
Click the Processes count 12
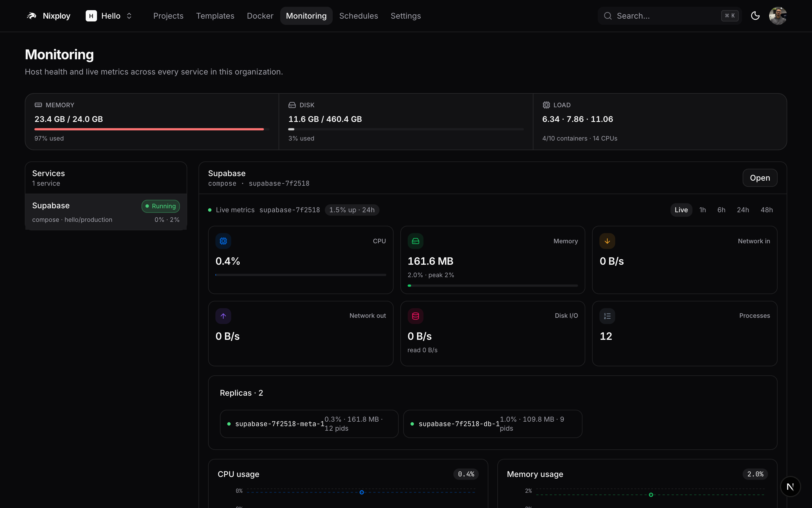(x=606, y=336)
